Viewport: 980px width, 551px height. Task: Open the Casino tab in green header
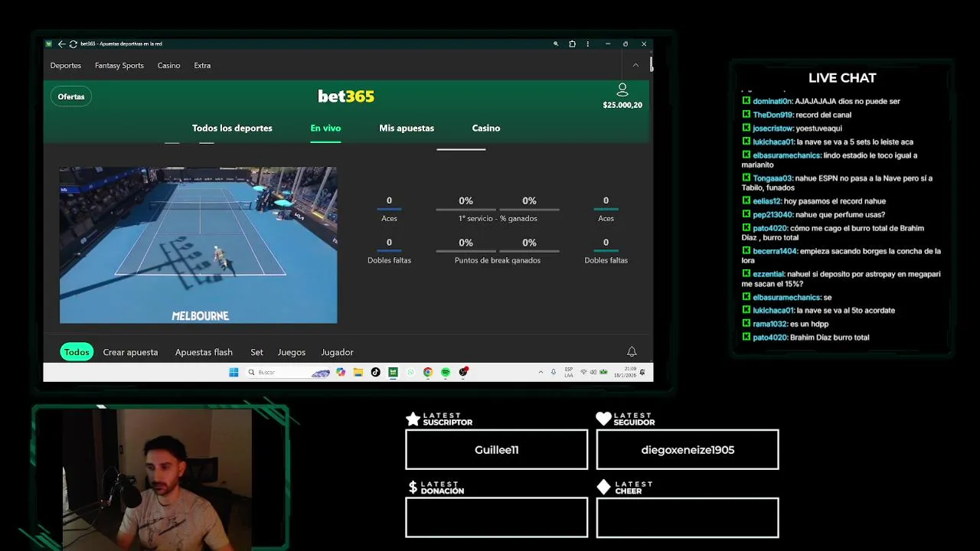[x=486, y=128]
